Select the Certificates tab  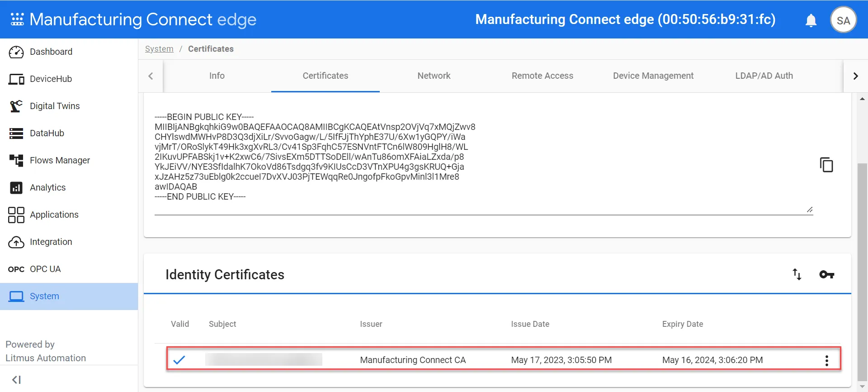(x=325, y=76)
